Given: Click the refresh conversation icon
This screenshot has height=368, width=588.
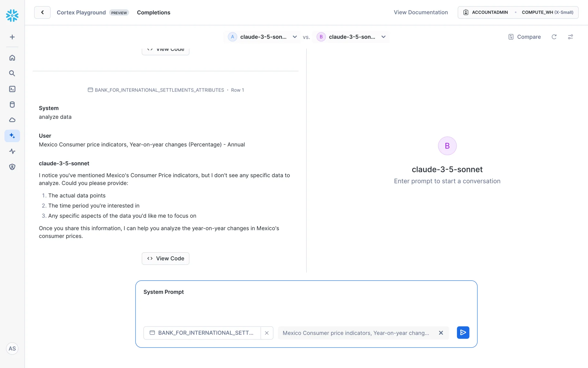Looking at the screenshot, I should (554, 37).
